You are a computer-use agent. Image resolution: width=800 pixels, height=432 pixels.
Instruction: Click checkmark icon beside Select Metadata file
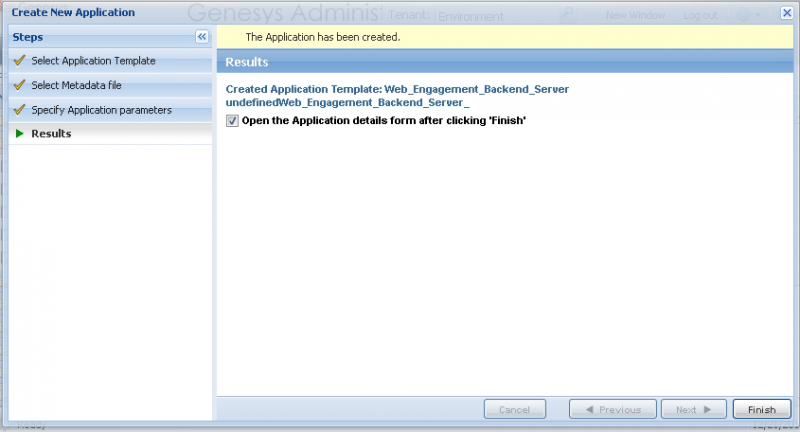tap(19, 85)
